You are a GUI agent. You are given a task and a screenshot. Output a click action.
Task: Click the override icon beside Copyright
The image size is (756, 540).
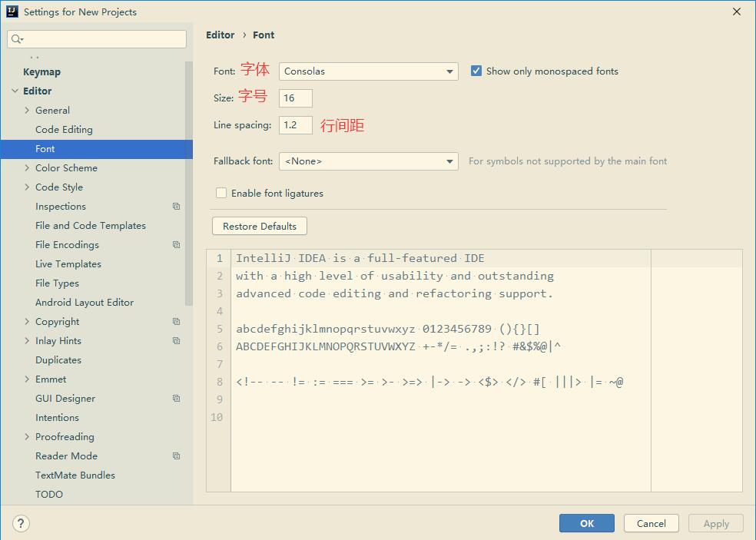pos(176,321)
